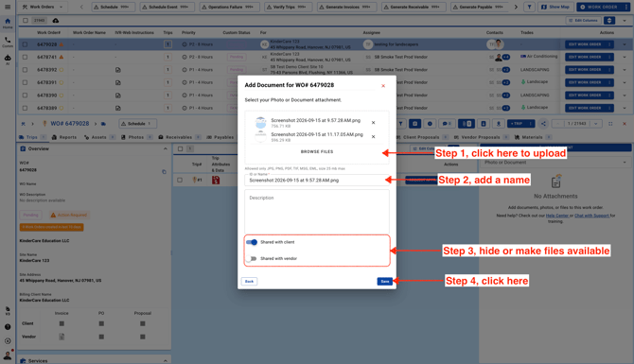Switch to the Vendor Proposals tab
The image size is (634, 364).
[481, 137]
